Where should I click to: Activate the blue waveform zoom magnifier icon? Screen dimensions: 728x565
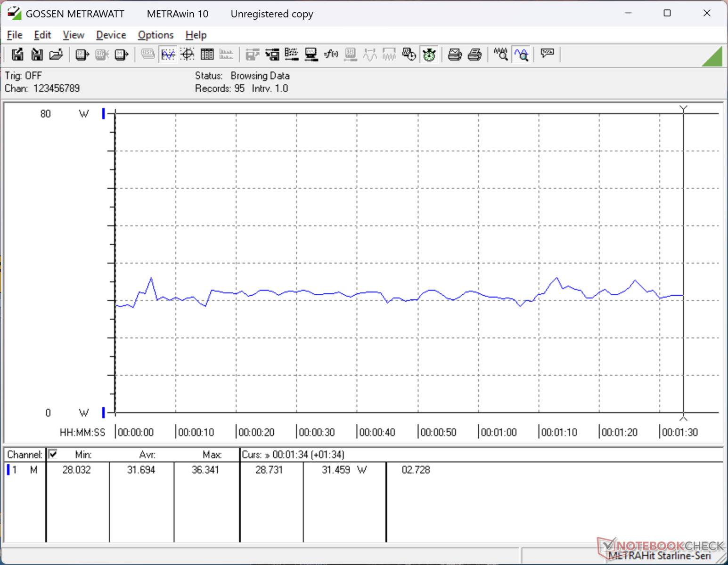point(521,55)
